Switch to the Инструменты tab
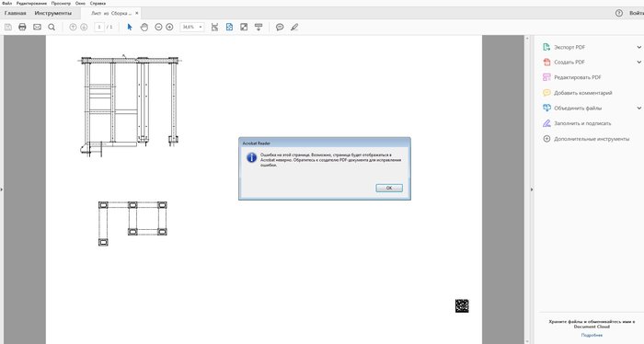This screenshot has height=344, width=644. click(52, 13)
